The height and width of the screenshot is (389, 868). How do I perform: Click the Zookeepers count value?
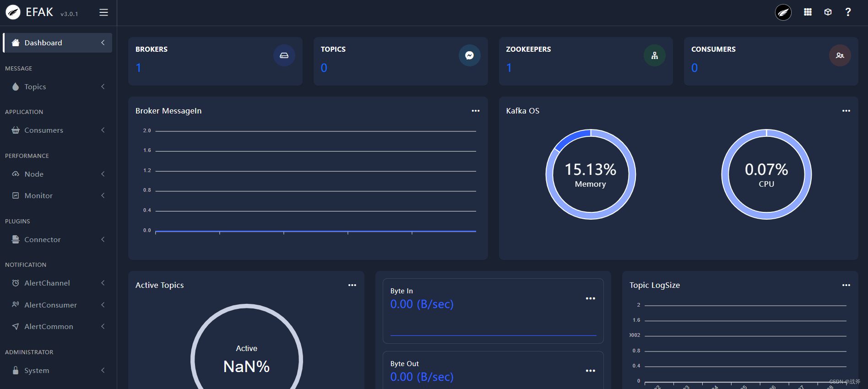click(x=509, y=68)
